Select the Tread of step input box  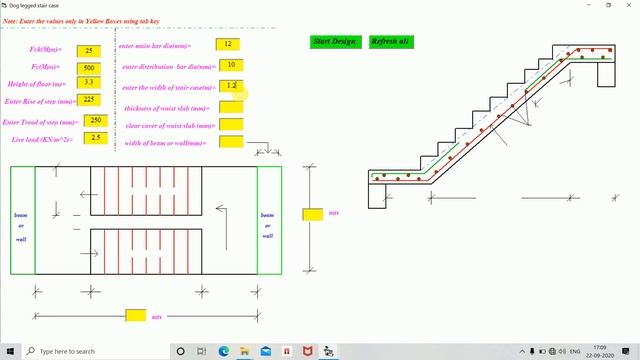pos(96,120)
